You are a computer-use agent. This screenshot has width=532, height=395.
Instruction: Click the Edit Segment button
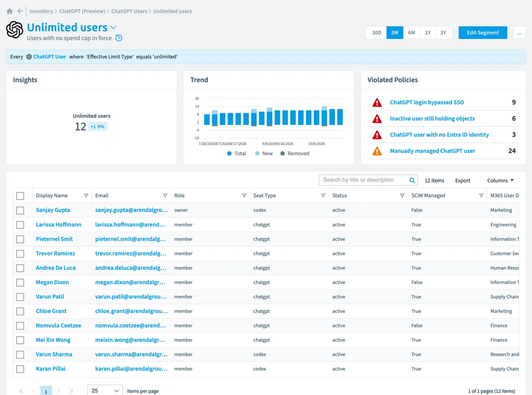pos(483,33)
